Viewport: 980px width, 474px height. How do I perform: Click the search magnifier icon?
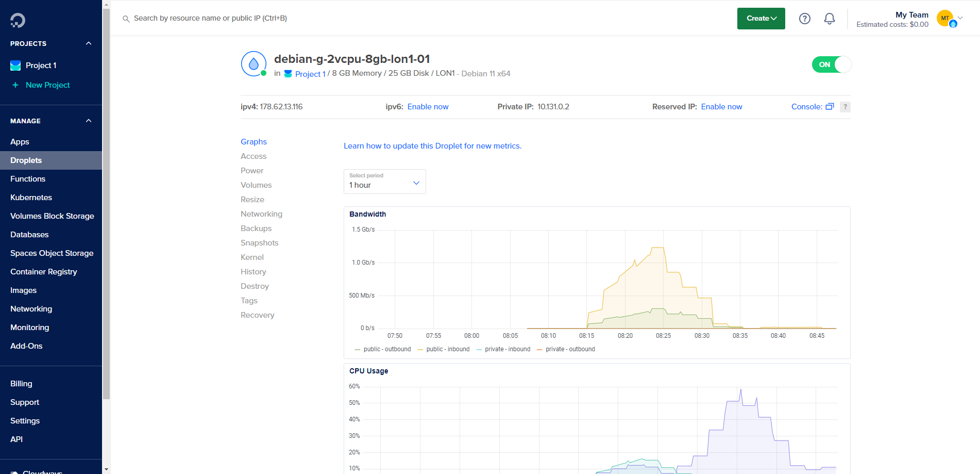click(x=126, y=19)
